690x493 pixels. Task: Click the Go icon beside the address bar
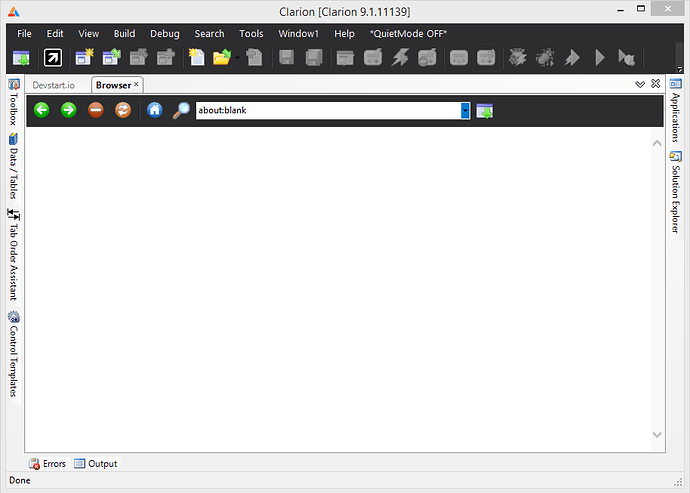(485, 110)
